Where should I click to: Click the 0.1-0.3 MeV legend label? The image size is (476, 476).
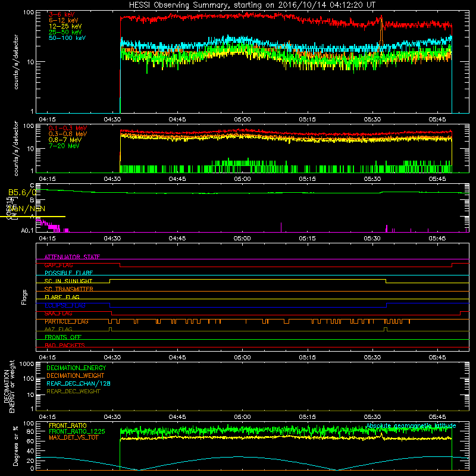click(68, 128)
